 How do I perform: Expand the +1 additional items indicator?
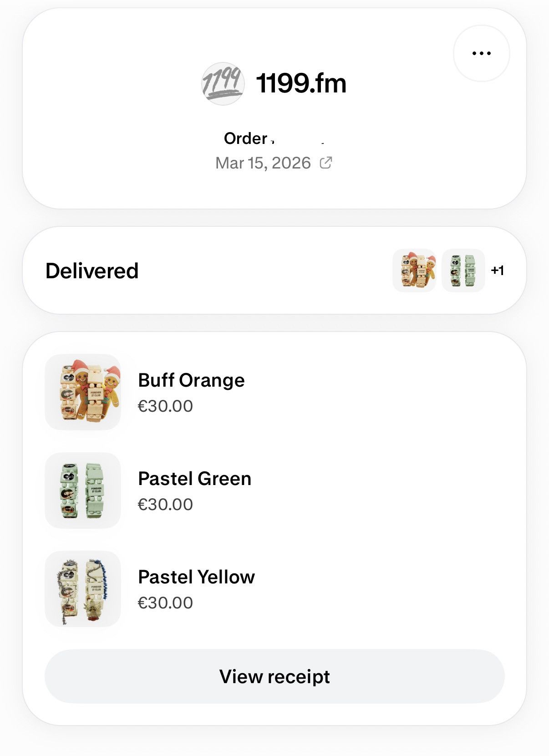[498, 271]
